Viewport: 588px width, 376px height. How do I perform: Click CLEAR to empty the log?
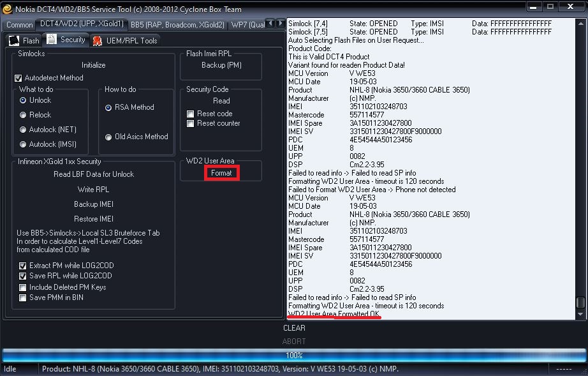pos(294,328)
